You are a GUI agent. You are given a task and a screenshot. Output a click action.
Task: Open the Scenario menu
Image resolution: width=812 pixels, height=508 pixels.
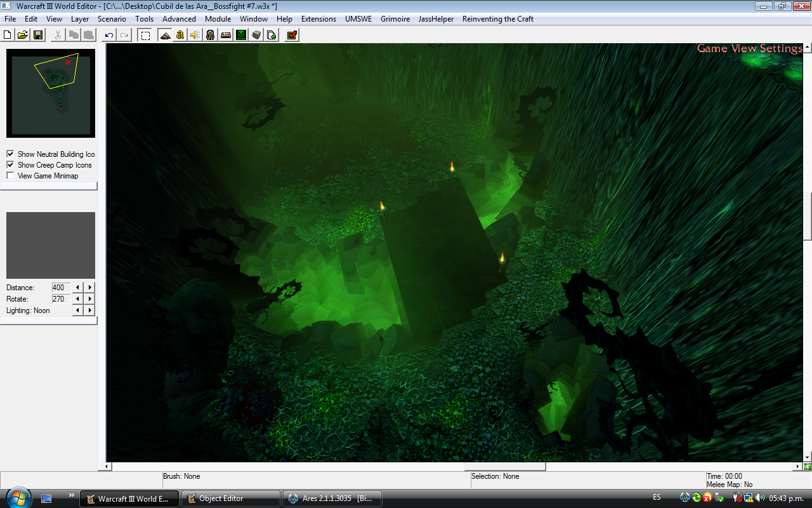click(112, 19)
